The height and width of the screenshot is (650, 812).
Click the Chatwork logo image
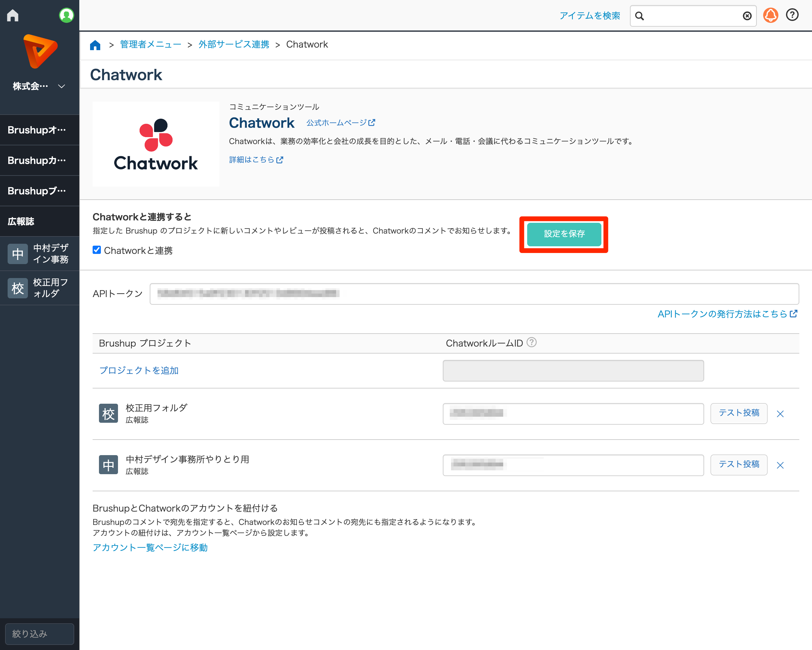(x=156, y=144)
